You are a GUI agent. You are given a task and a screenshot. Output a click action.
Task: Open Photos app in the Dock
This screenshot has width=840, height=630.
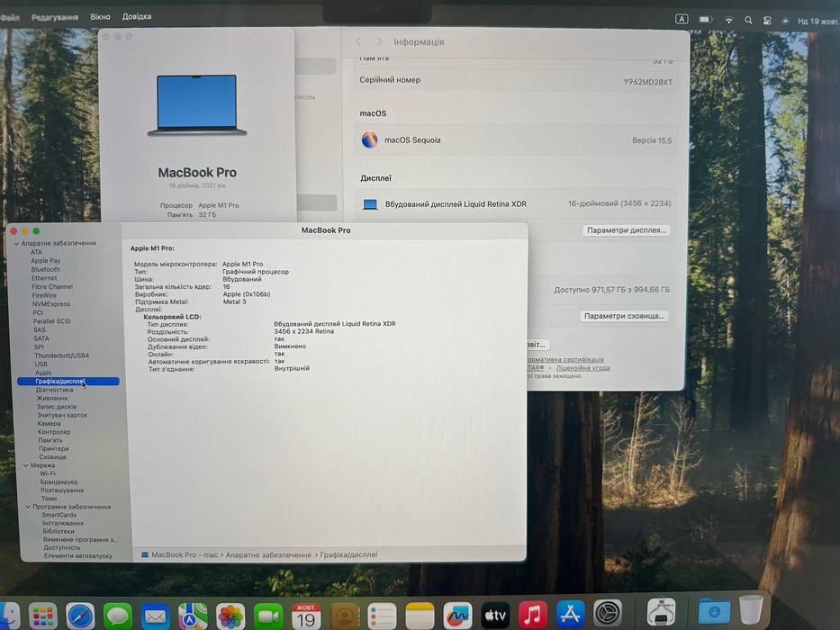pos(230,616)
